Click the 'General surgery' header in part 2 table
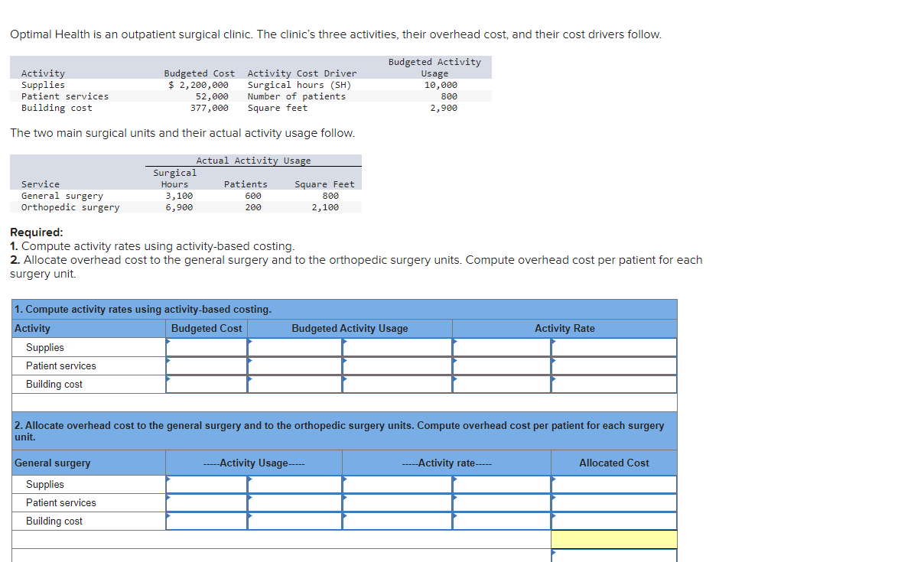 (x=52, y=463)
